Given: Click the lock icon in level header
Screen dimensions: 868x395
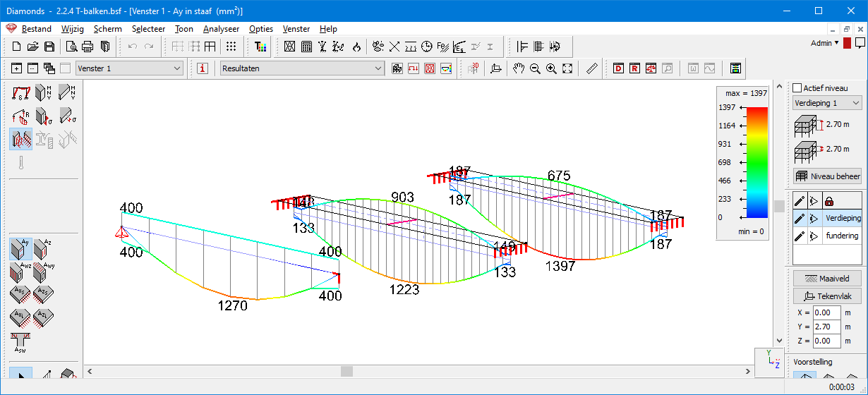Looking at the screenshot, I should 830,201.
